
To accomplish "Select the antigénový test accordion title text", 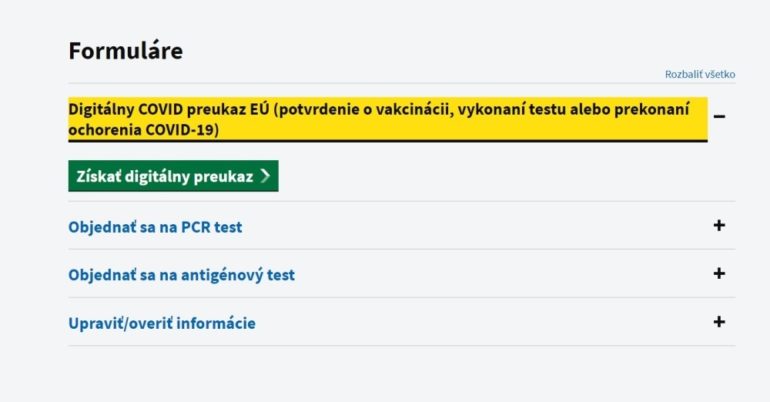I will coord(182,275).
